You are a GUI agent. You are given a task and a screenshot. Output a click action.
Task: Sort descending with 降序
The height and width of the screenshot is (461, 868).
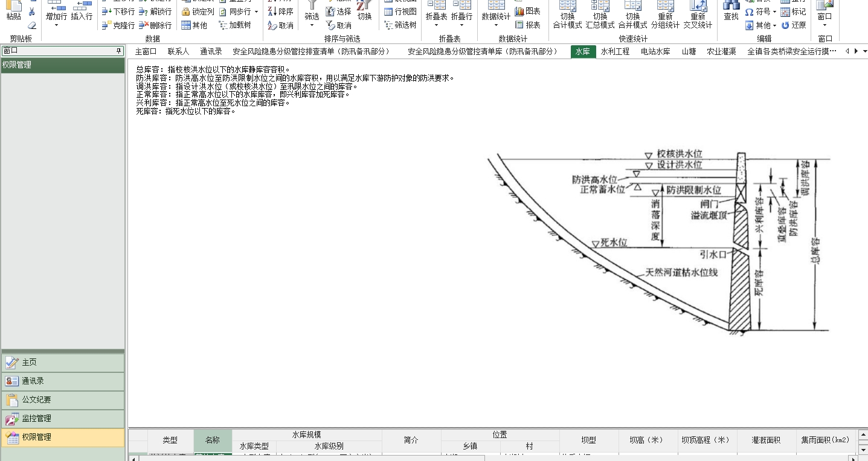click(x=281, y=11)
